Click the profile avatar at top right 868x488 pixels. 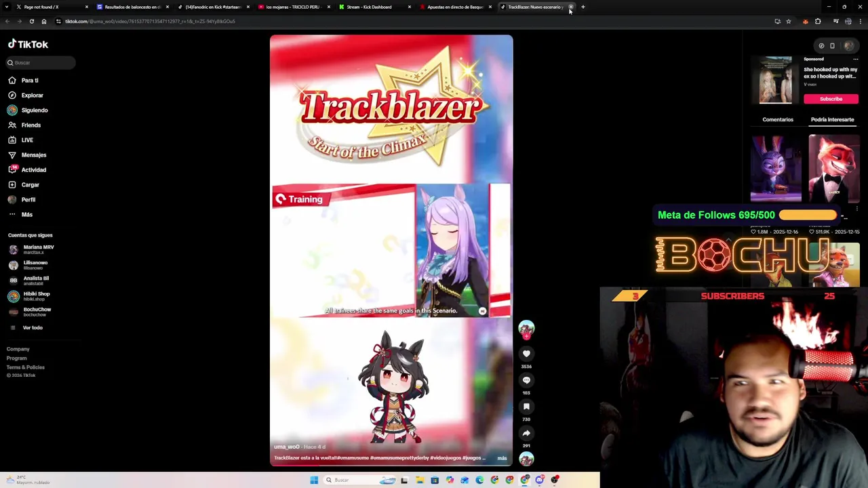pyautogui.click(x=848, y=46)
